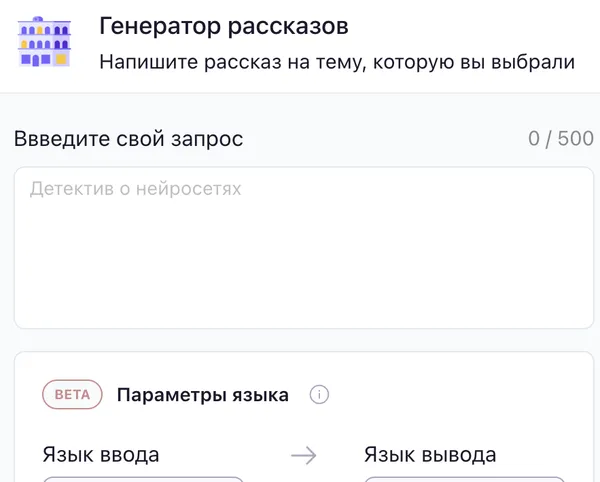Click the subtitle Напишите рассказ на тему
600x482 pixels.
(x=337, y=63)
